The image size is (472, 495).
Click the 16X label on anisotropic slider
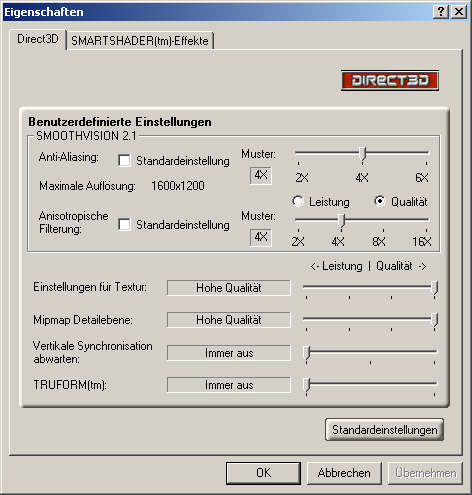pos(422,241)
